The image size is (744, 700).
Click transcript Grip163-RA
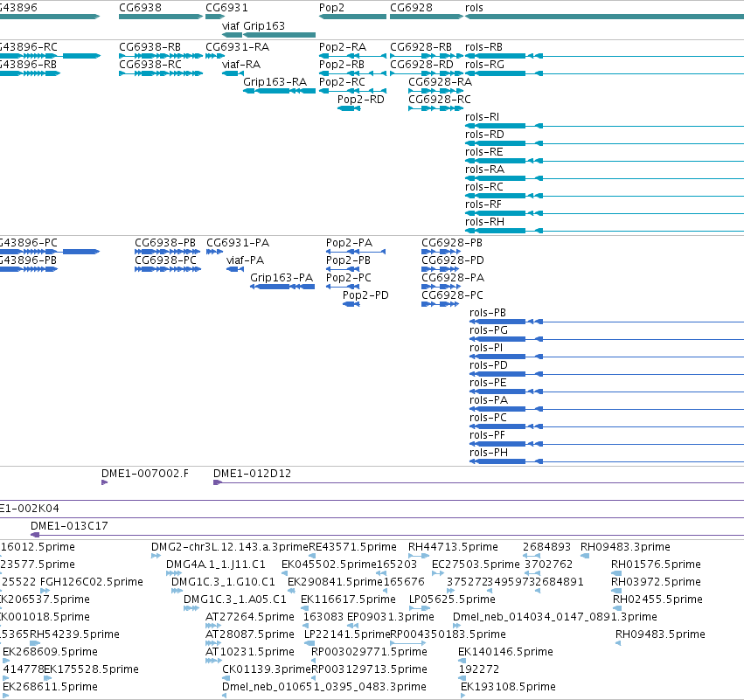[275, 82]
